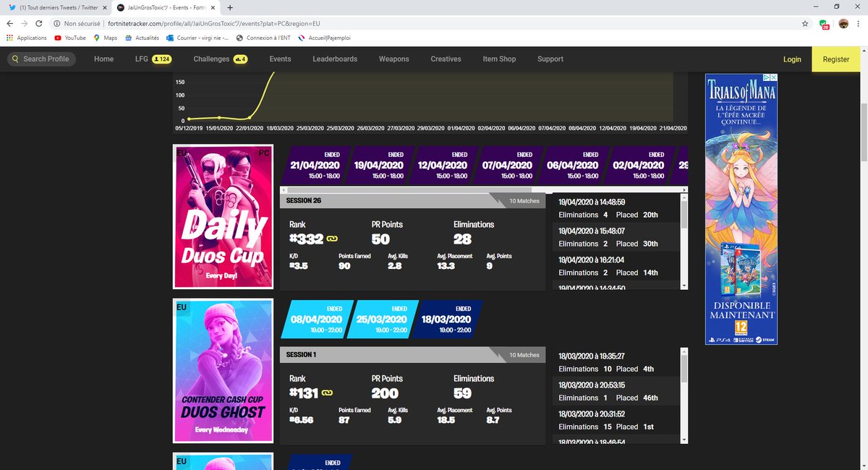Click the yellow Register button

pos(836,59)
